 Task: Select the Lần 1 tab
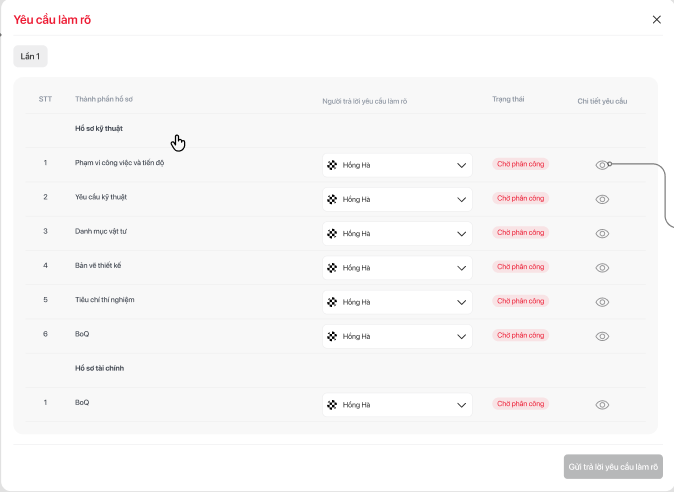click(30, 56)
